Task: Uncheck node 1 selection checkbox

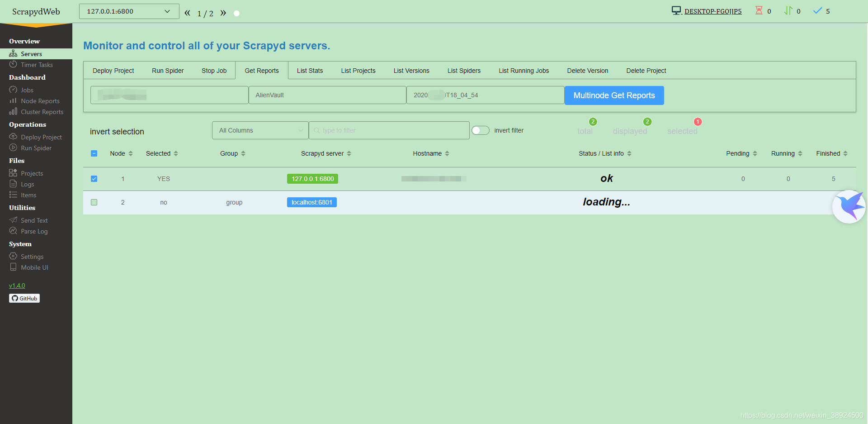Action: [94, 178]
